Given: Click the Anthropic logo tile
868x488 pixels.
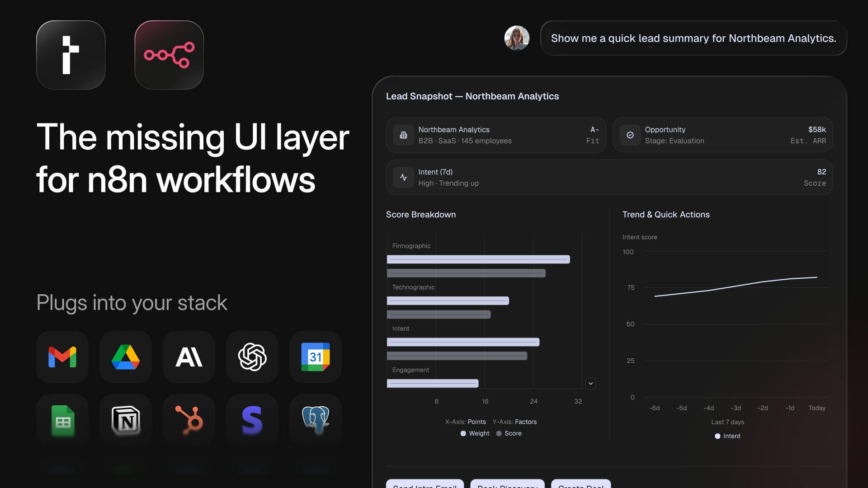Looking at the screenshot, I should click(189, 357).
